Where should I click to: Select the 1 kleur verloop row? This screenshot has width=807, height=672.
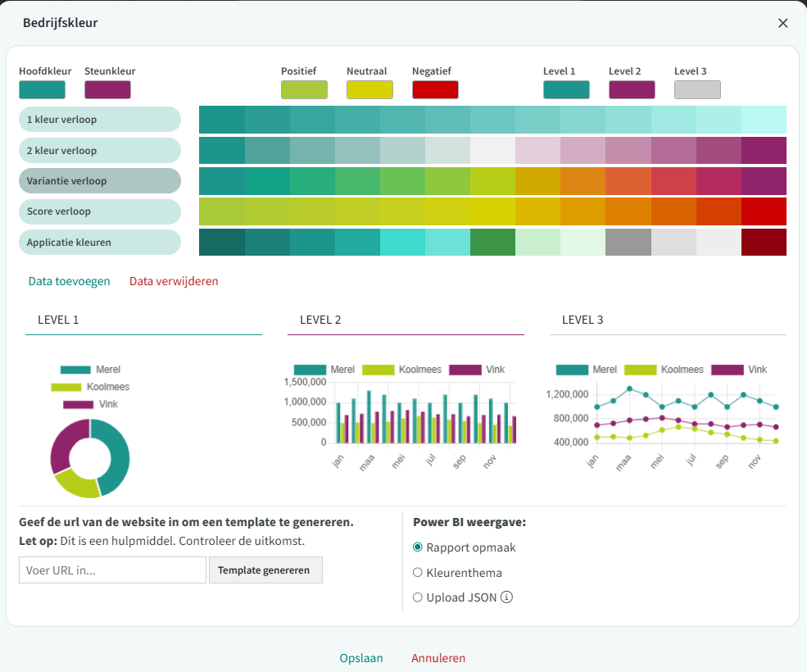tap(99, 120)
